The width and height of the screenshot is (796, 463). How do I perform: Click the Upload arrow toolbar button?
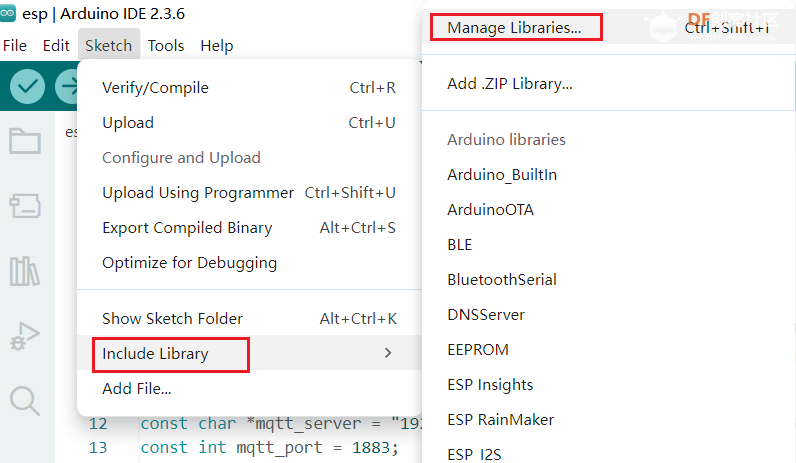point(67,86)
